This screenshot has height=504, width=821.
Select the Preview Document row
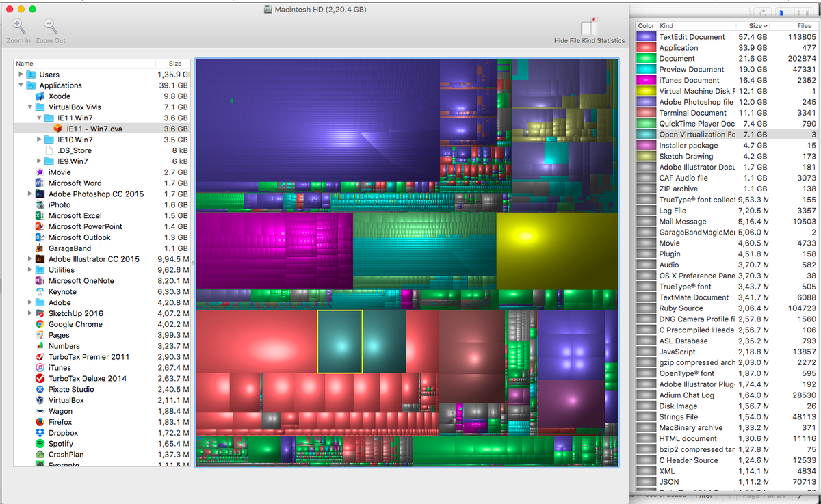(x=727, y=69)
